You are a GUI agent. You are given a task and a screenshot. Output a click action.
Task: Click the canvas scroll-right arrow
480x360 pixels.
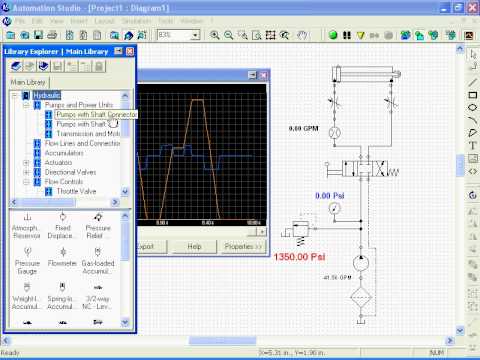point(450,341)
